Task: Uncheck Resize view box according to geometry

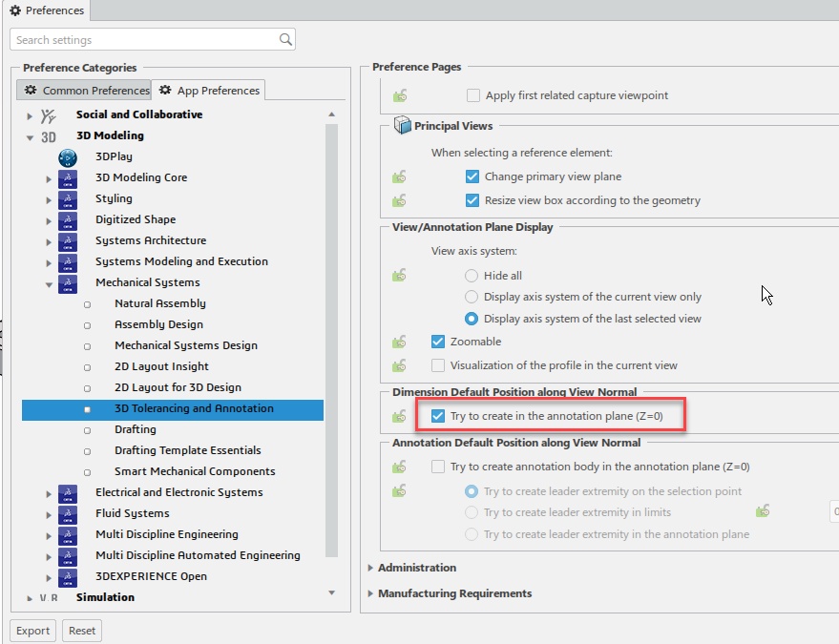Action: [x=472, y=200]
